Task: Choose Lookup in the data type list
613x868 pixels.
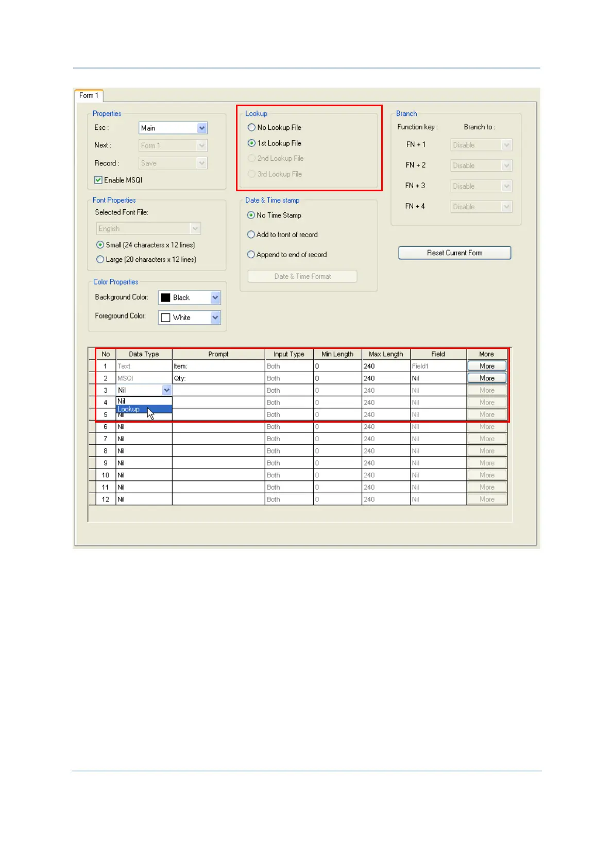Action: (144, 409)
